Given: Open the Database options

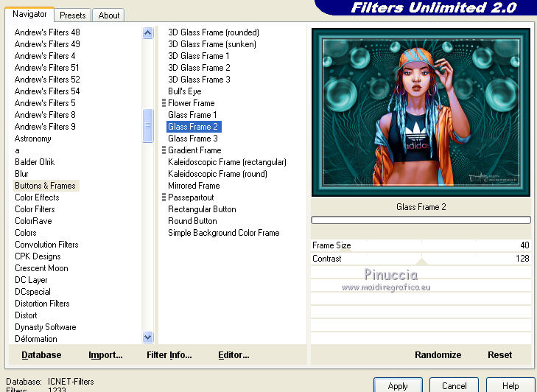Looking at the screenshot, I should click(41, 355).
